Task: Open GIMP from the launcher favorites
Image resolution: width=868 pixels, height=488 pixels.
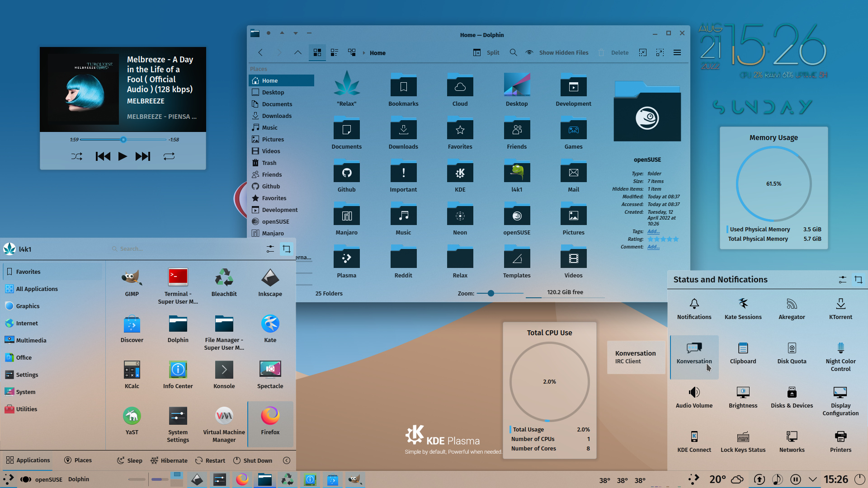Action: point(132,283)
